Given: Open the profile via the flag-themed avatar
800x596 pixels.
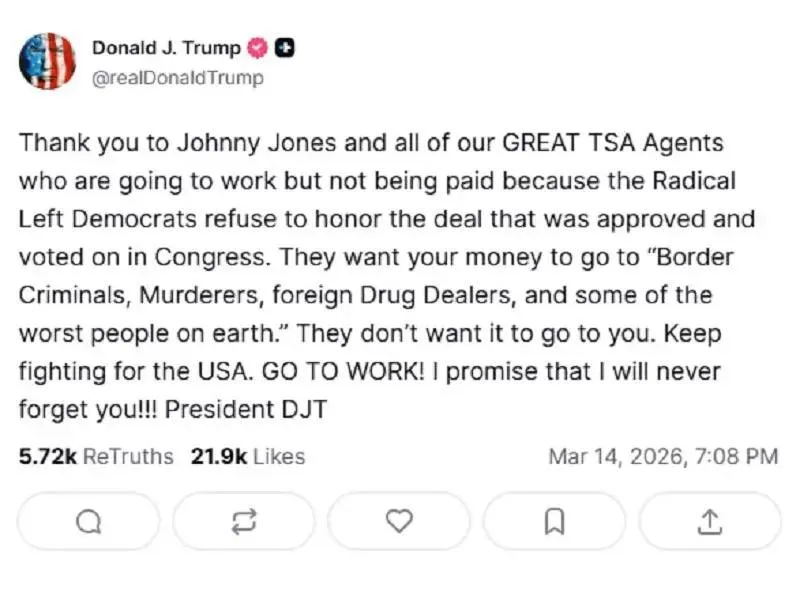Looking at the screenshot, I should pos(48,60).
